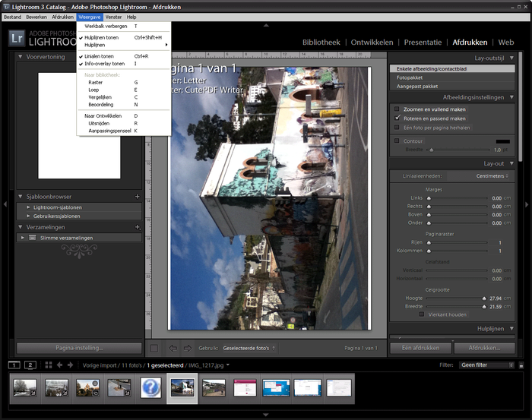Click the grid view icon in the filmstrip bar
The image size is (532, 420).
point(48,365)
